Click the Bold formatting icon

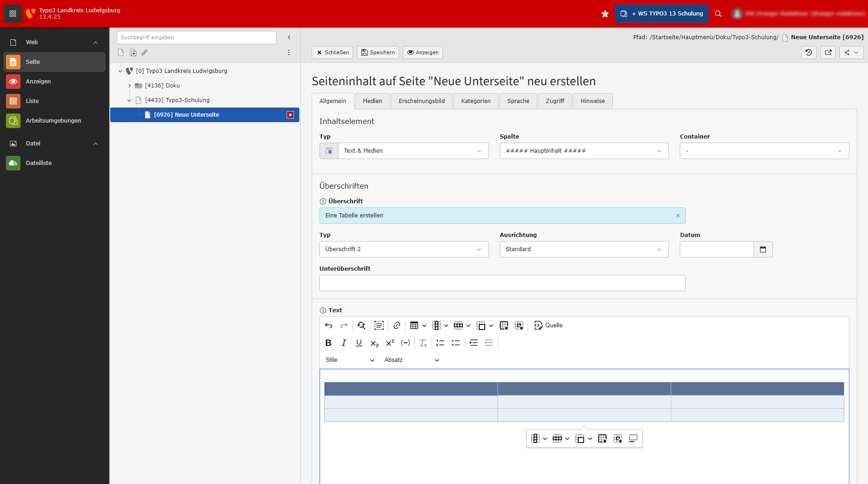point(328,343)
